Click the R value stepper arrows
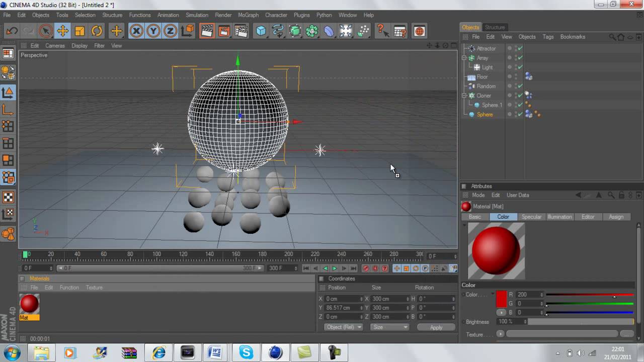 click(542, 295)
